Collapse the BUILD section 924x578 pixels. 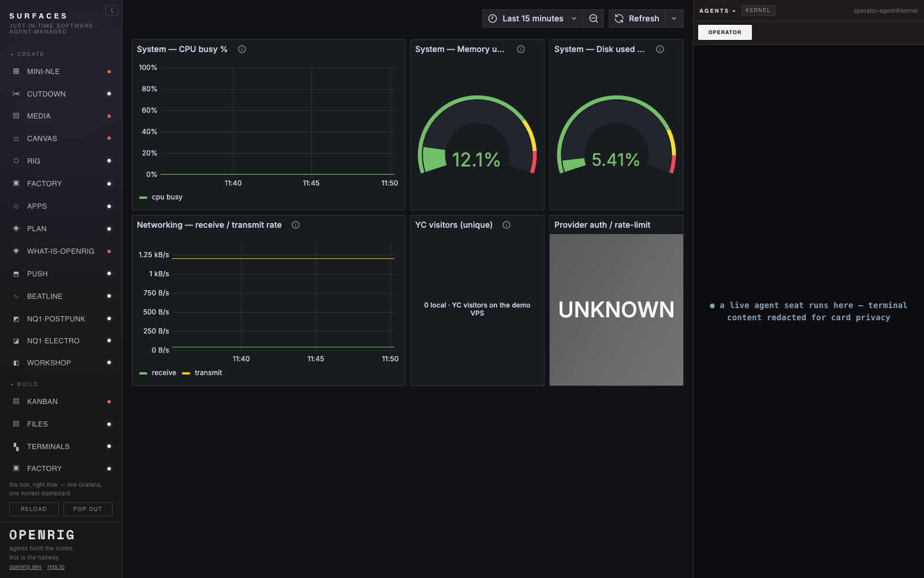coord(24,384)
